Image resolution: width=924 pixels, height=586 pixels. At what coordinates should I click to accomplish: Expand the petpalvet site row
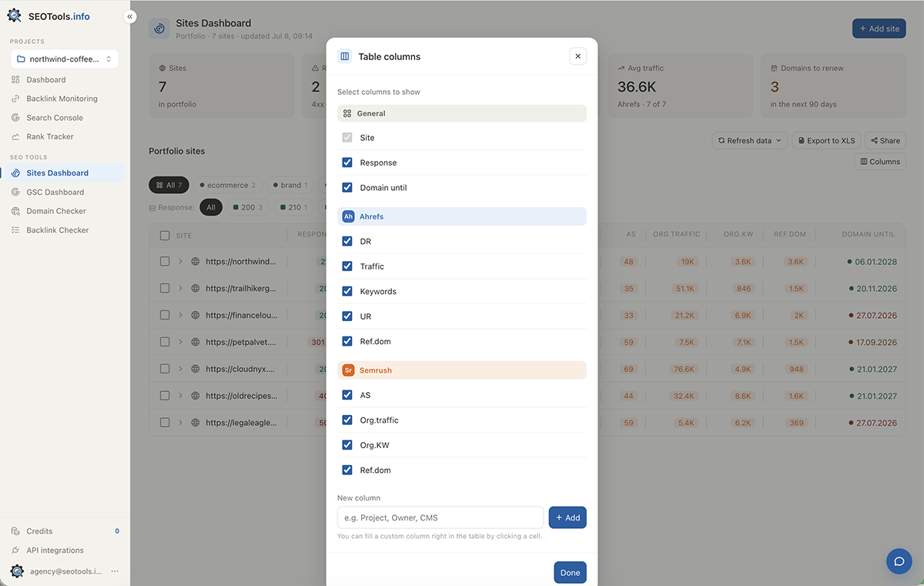180,342
